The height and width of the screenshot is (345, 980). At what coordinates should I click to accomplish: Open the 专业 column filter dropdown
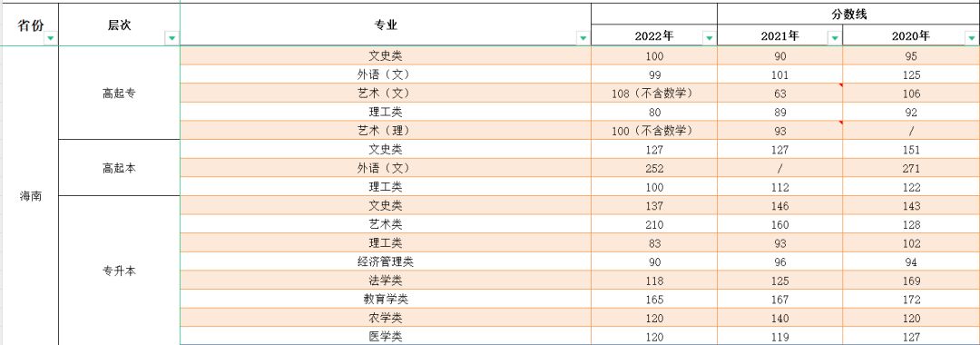click(583, 38)
